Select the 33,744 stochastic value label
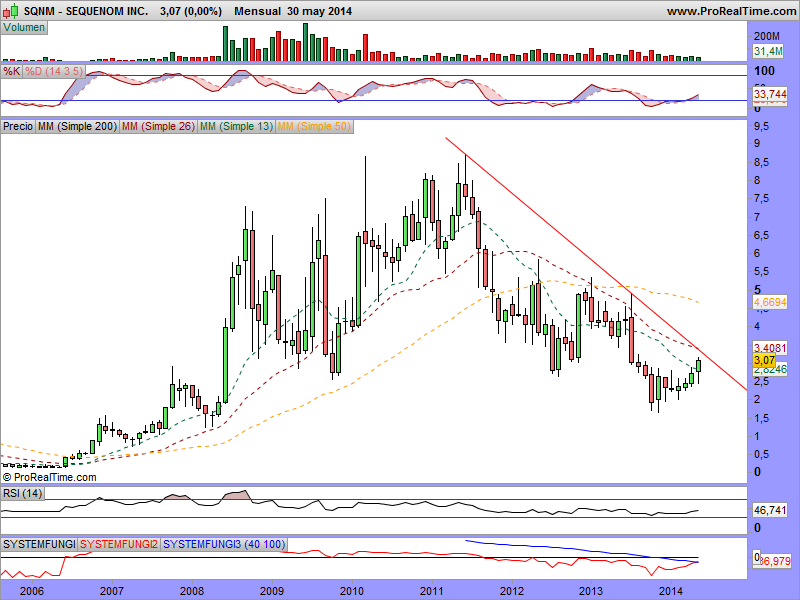The width and height of the screenshot is (800, 600). click(770, 94)
